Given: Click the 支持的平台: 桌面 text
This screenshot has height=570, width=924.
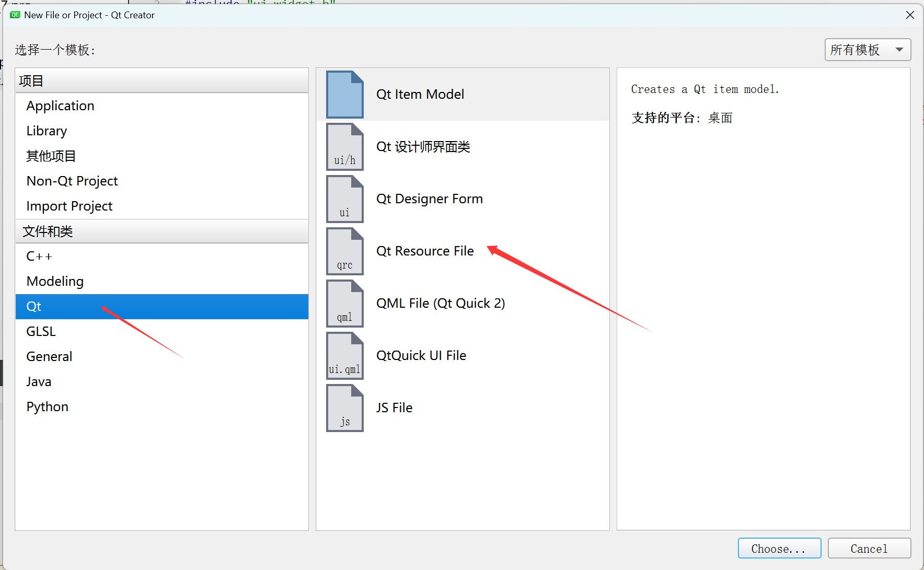Looking at the screenshot, I should (x=682, y=118).
